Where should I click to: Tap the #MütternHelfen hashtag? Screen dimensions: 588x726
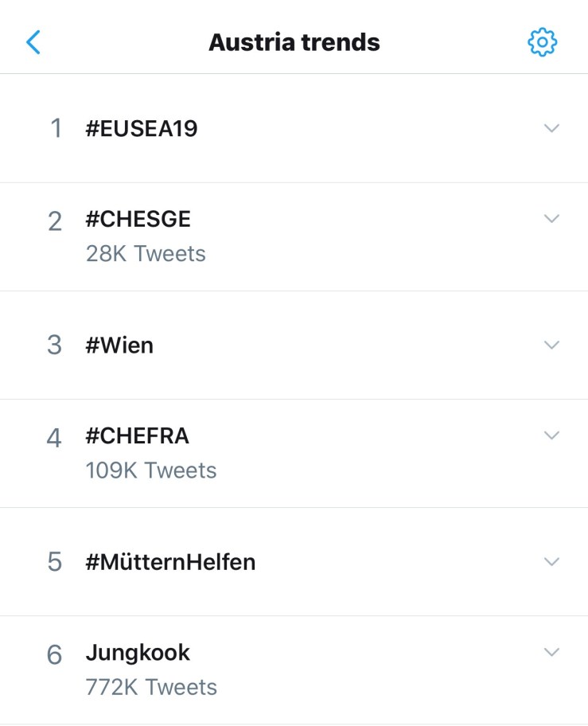pos(170,562)
